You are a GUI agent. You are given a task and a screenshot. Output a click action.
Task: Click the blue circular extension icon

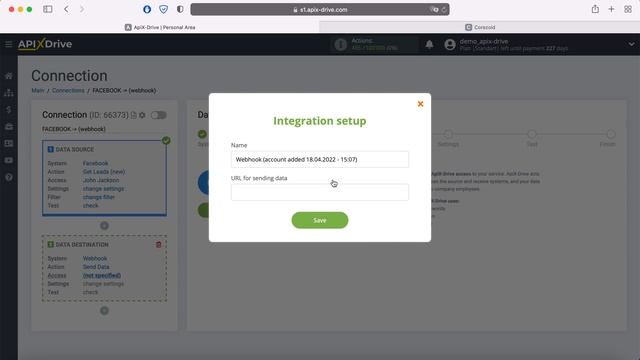pyautogui.click(x=147, y=9)
